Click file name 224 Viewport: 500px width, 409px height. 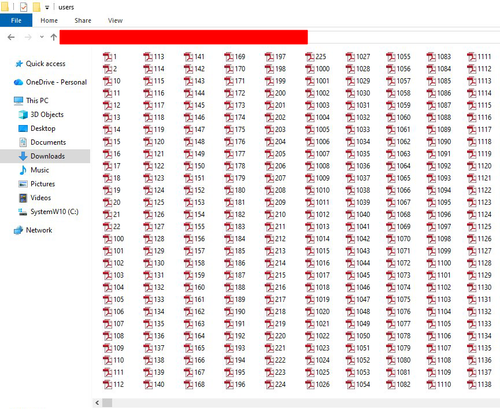point(280,384)
